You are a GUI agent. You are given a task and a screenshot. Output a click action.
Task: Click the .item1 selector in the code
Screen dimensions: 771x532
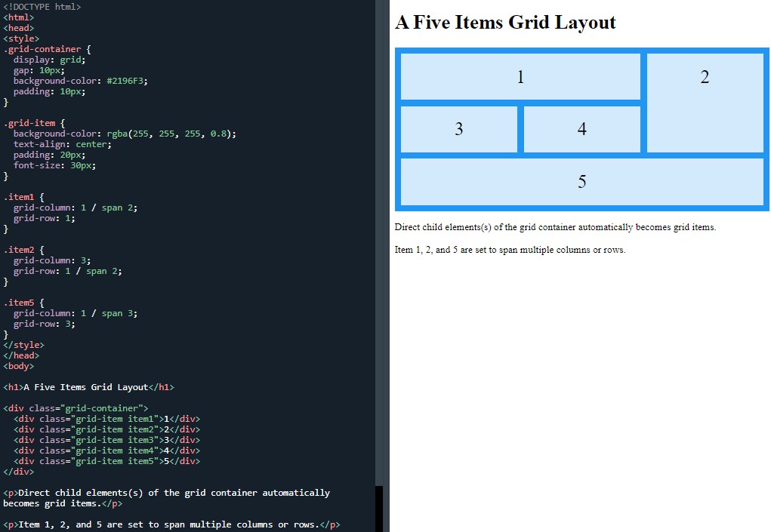coord(18,196)
